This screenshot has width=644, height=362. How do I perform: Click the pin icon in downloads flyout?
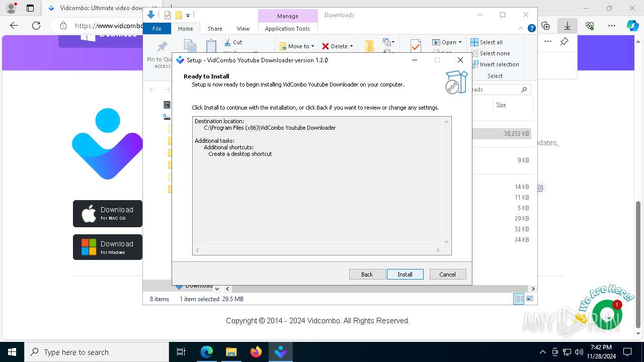click(565, 42)
